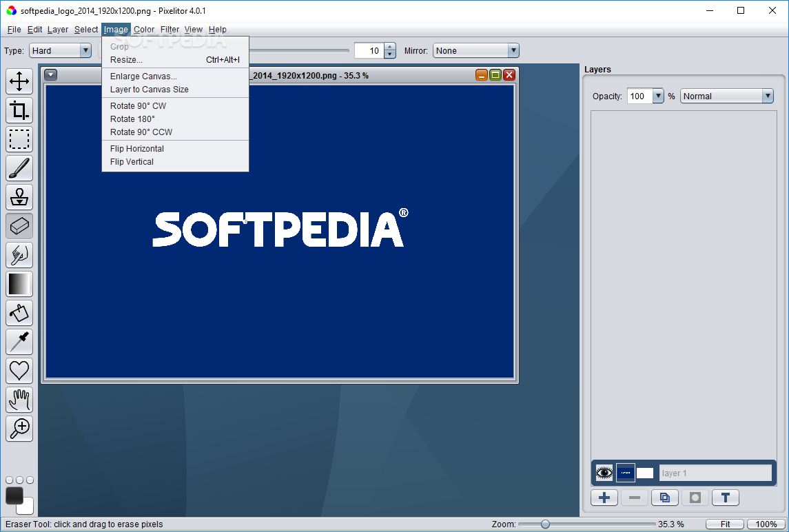The image size is (789, 532).
Task: Click the brush size slider track
Action: (299, 50)
